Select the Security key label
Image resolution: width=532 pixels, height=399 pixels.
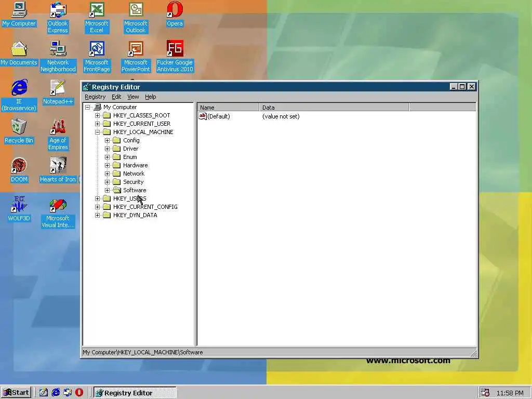[x=134, y=182]
